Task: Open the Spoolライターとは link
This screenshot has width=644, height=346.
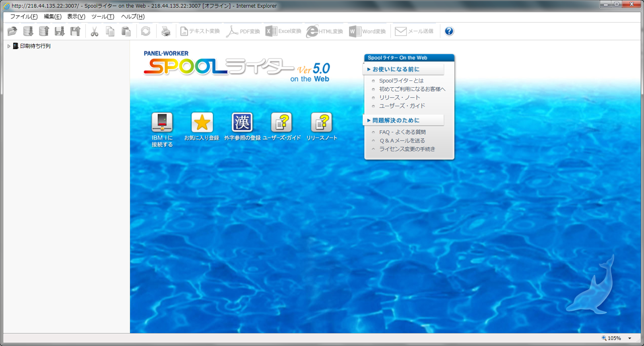Action: pos(401,81)
